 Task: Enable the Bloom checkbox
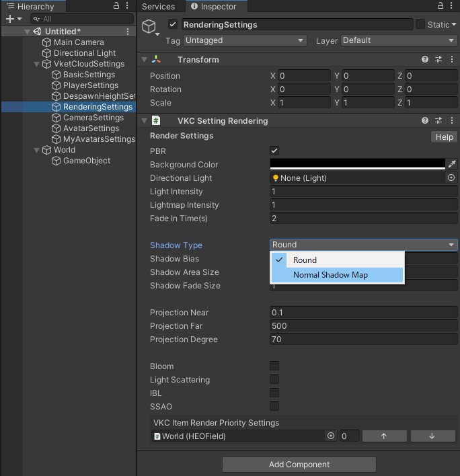pos(274,366)
